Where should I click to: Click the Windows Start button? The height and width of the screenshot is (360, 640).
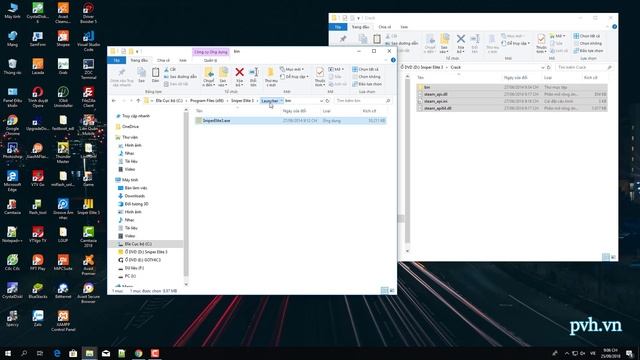[x=7, y=353]
